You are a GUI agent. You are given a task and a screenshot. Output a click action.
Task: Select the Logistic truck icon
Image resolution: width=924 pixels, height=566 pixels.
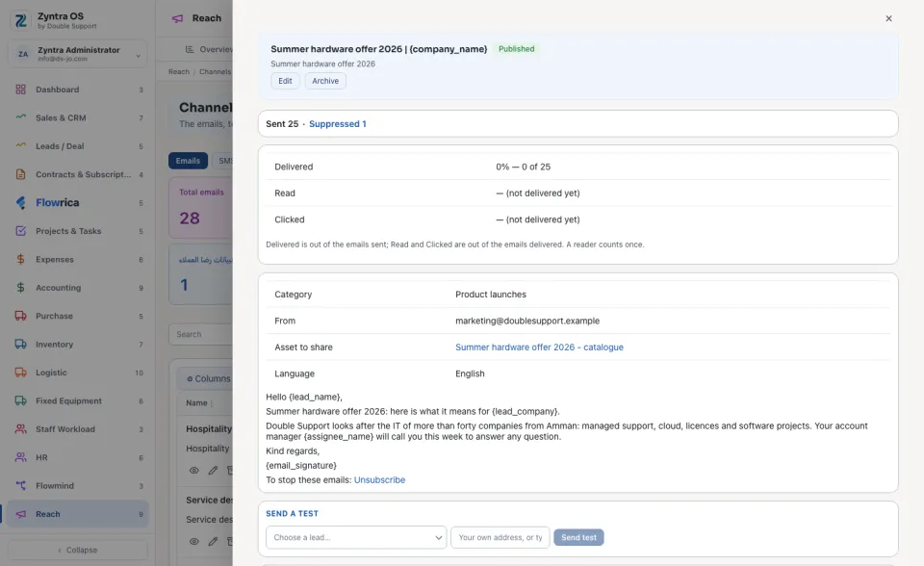20,372
